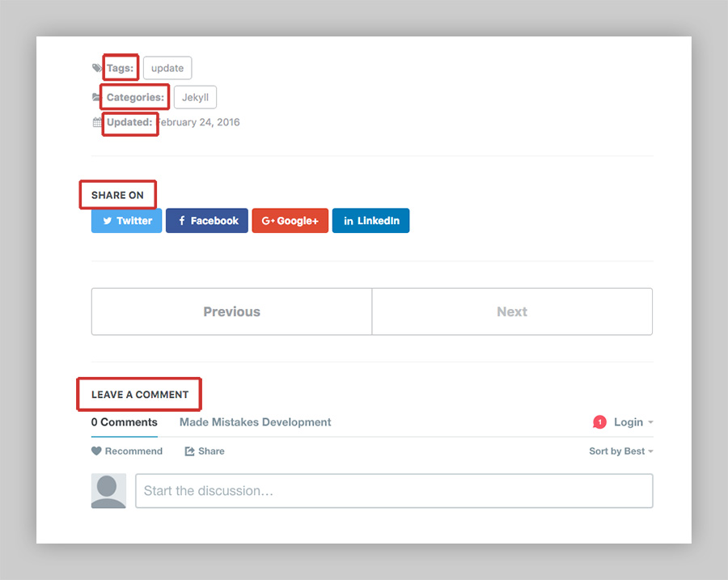Viewport: 728px width, 580px height.
Task: Click the calendar icon beside Updated
Action: [96, 123]
